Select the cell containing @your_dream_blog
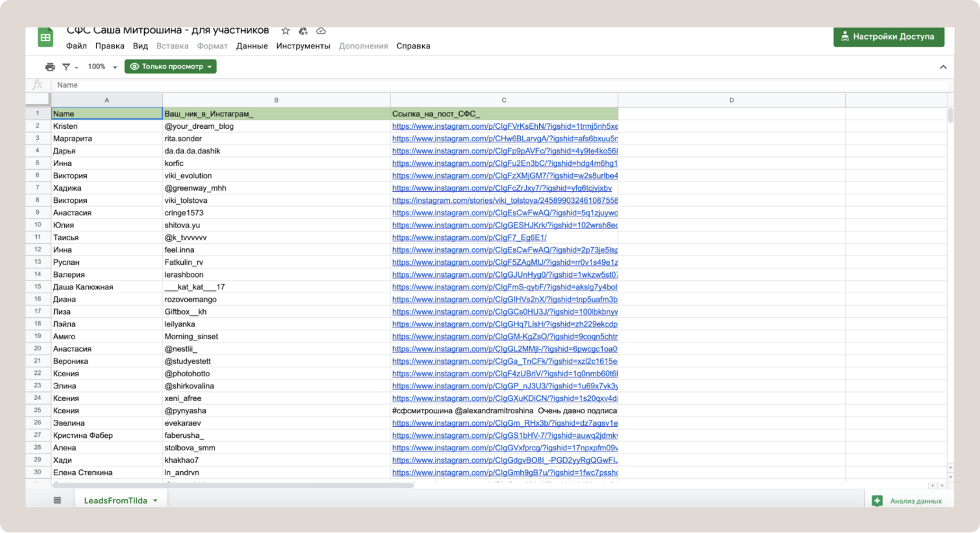Screen dimensions: 980x533 tap(276, 127)
